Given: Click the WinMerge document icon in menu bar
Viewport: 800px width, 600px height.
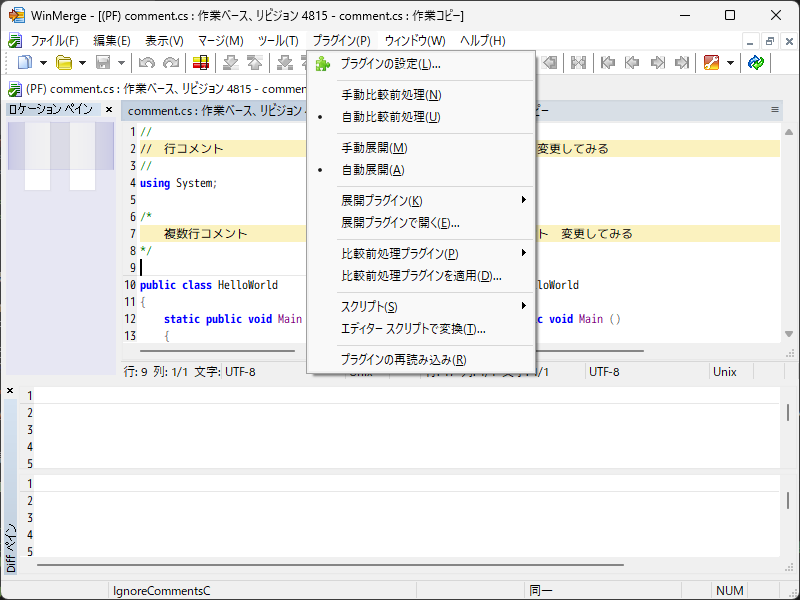Looking at the screenshot, I should 15,40.
